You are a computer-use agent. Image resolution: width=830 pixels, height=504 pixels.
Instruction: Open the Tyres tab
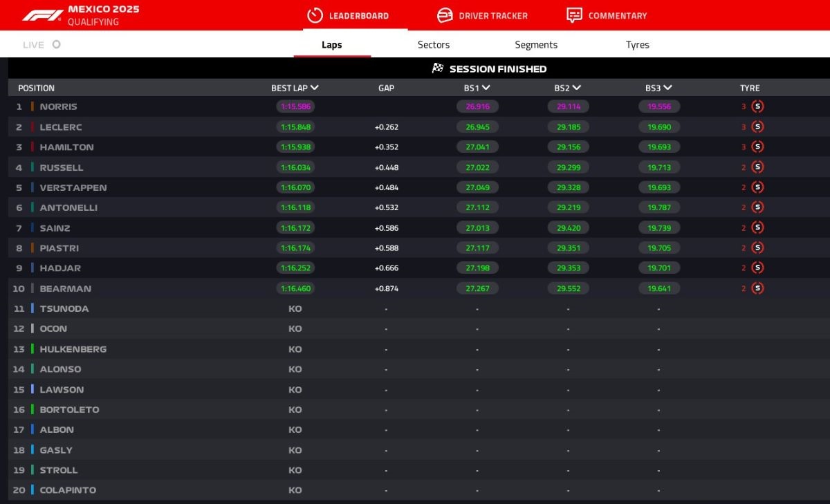point(637,45)
